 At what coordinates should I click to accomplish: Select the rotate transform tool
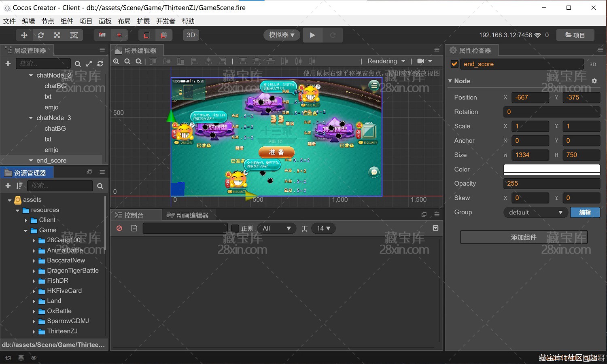point(41,35)
